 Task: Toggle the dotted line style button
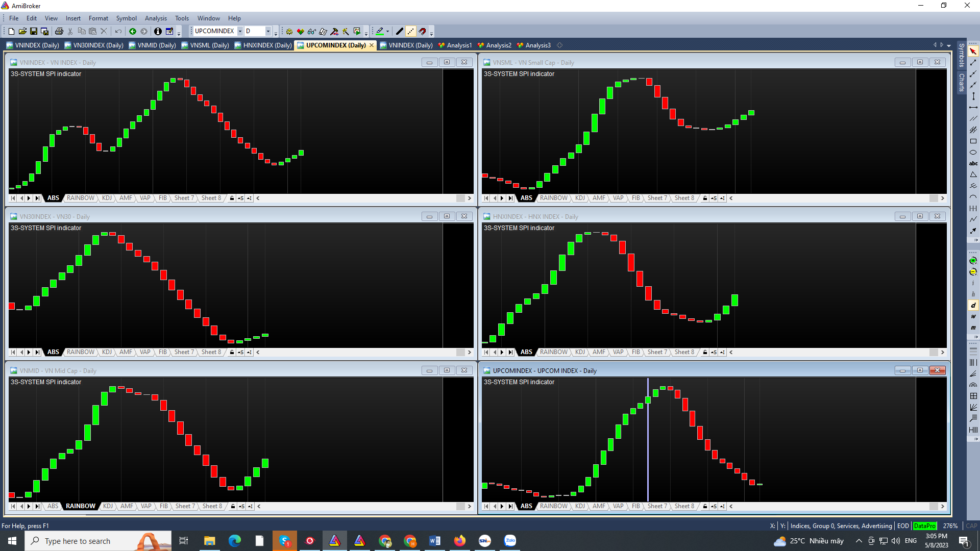click(411, 31)
